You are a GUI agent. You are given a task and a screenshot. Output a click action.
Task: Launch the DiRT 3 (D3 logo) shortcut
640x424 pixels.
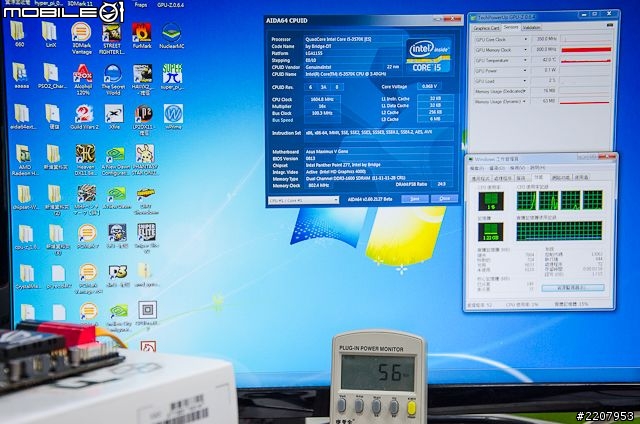[x=118, y=275]
